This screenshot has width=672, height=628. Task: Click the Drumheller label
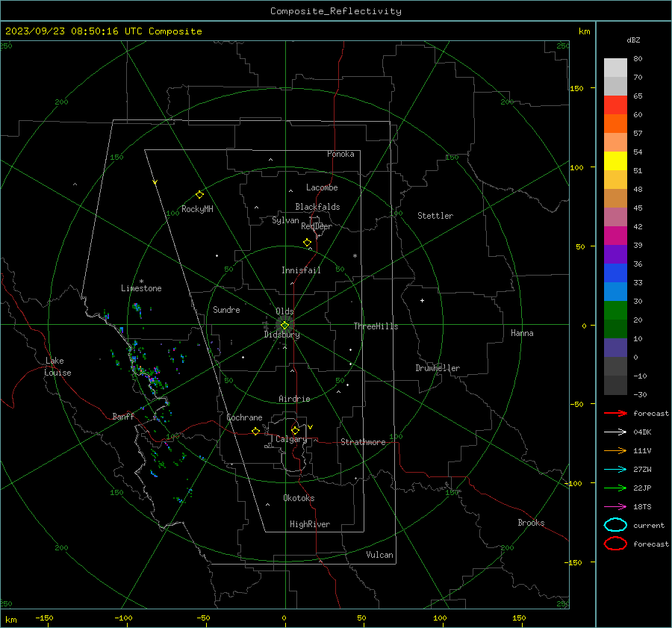438,368
